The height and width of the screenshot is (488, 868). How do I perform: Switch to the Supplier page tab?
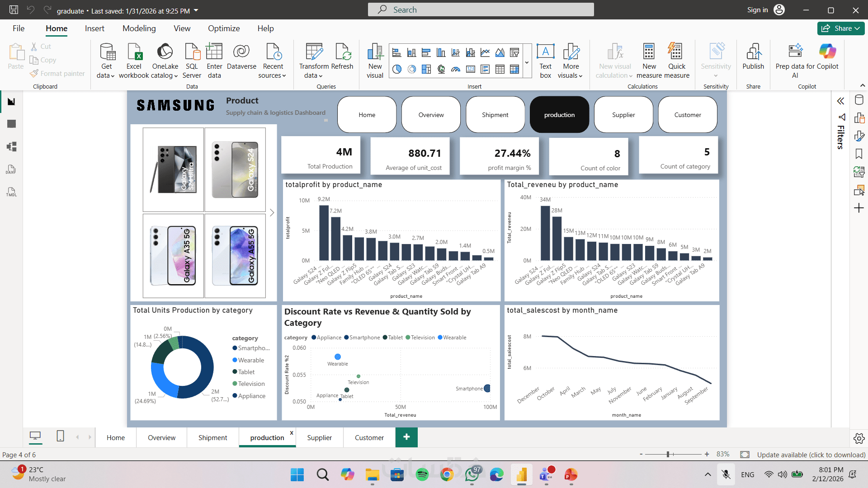tap(319, 437)
